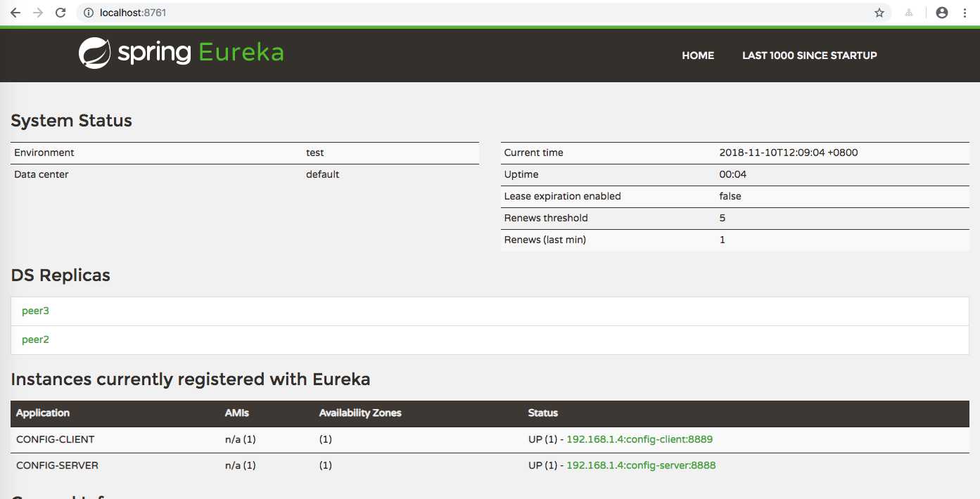The height and width of the screenshot is (499, 980).
Task: Click the AMIs column header
Action: pyautogui.click(x=237, y=413)
